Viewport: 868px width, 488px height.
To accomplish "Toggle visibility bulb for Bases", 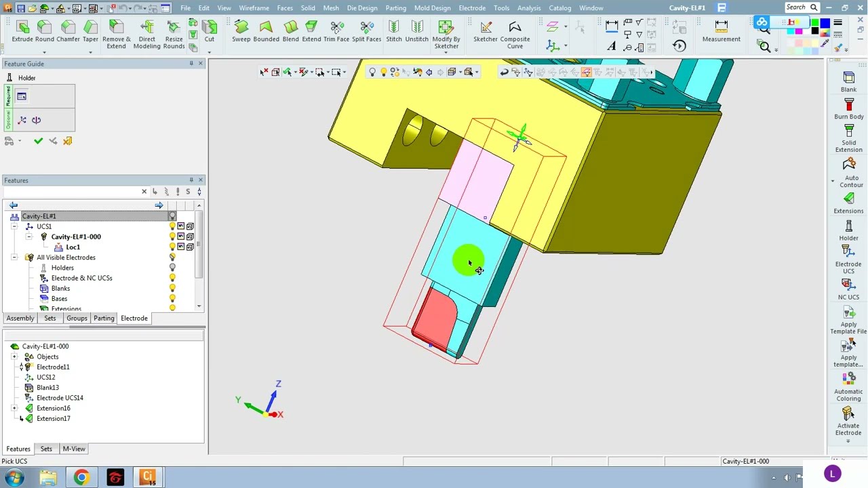I will click(x=172, y=298).
